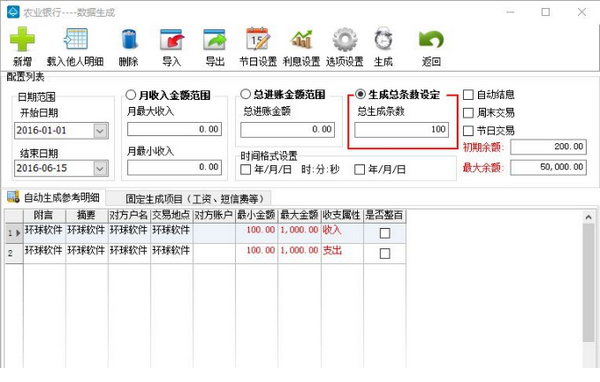Click row 1 最大金额 cell 1,000.00
Viewport: 600px width, 382px height.
[300, 233]
